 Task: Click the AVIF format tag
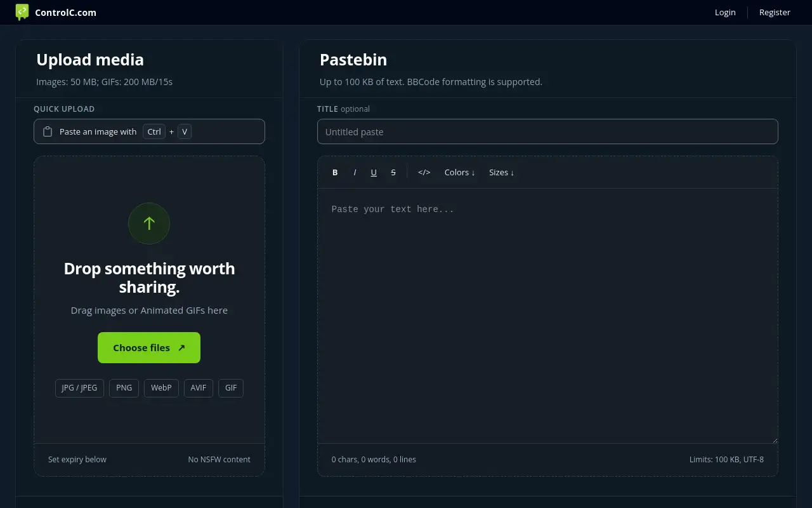tap(199, 388)
